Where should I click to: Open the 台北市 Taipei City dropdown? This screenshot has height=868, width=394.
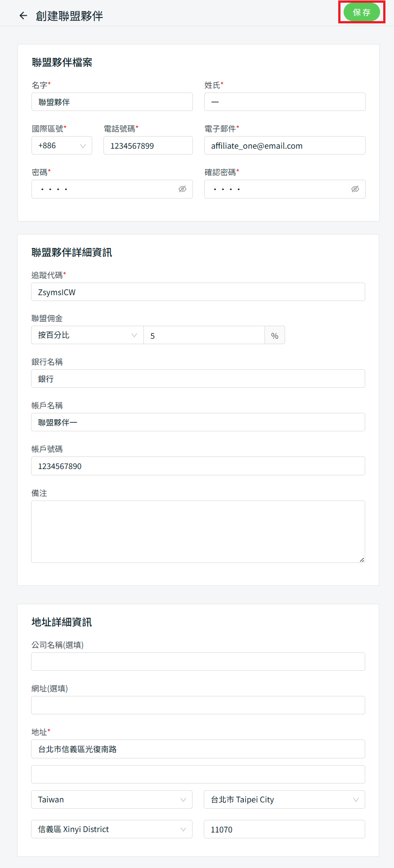point(284,799)
